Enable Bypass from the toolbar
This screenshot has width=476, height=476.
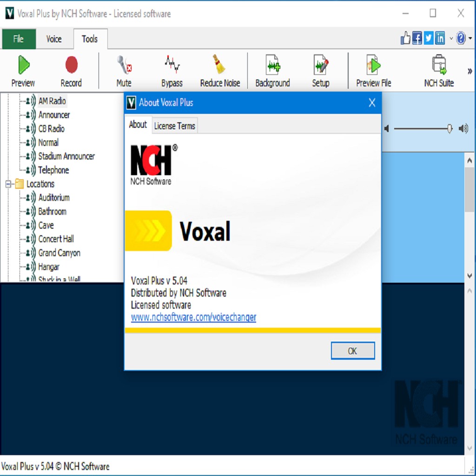point(171,70)
